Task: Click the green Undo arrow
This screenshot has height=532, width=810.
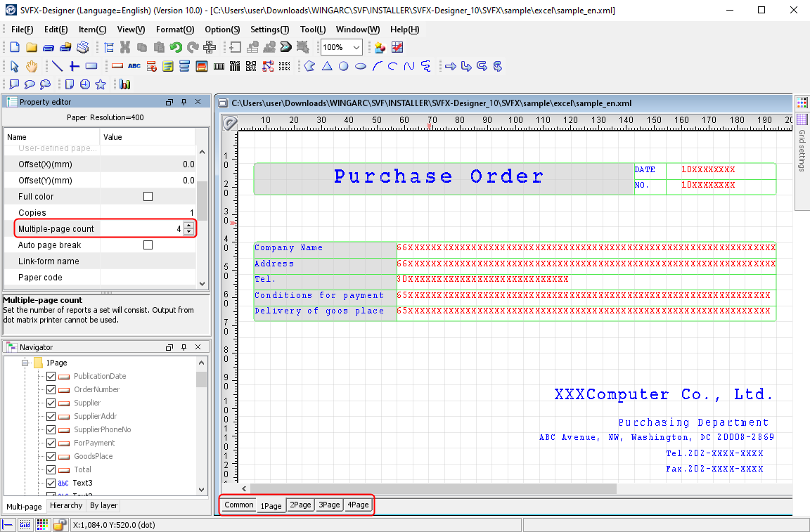Action: pos(176,48)
